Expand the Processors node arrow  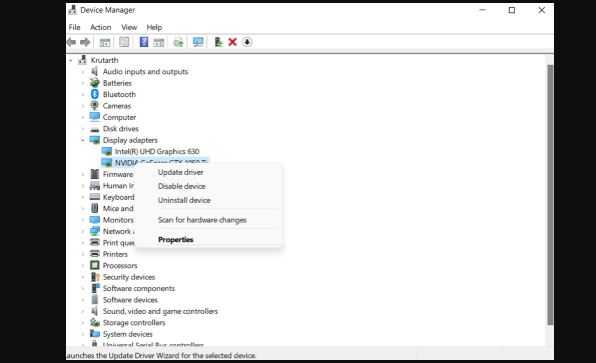(82, 265)
